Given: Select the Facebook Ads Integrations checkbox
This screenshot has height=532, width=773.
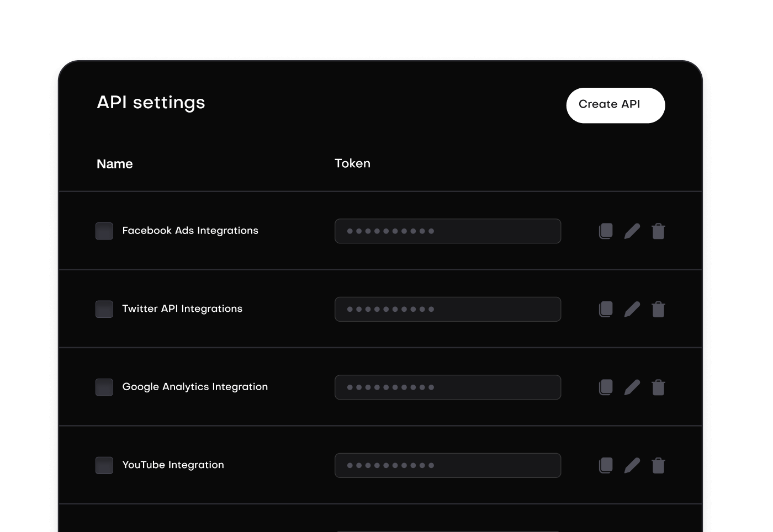Looking at the screenshot, I should (104, 231).
